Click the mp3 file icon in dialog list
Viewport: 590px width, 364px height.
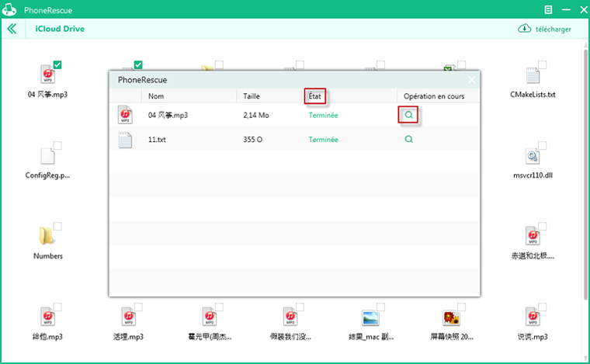click(125, 115)
